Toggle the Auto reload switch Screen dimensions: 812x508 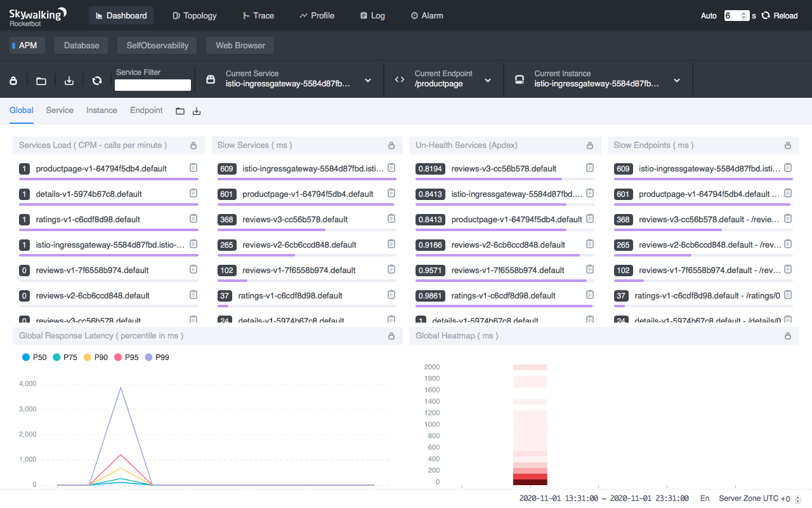pyautogui.click(x=709, y=16)
